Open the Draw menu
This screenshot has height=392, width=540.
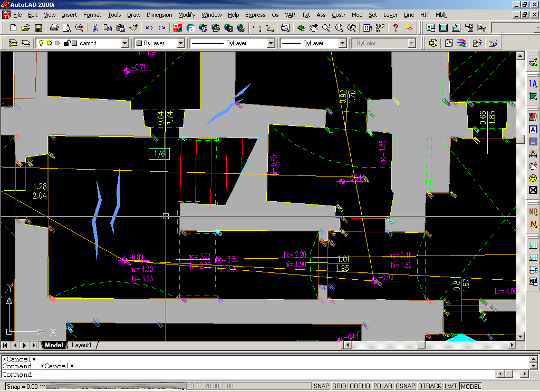tap(133, 15)
